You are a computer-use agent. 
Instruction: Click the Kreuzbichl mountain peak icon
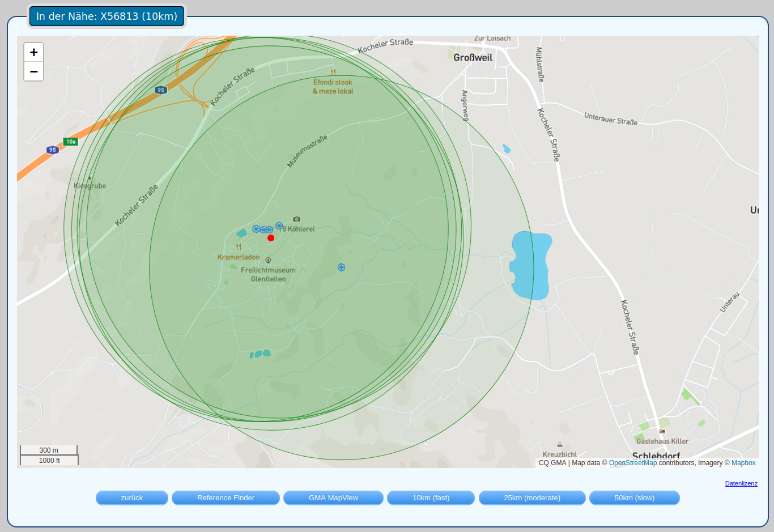click(x=560, y=445)
